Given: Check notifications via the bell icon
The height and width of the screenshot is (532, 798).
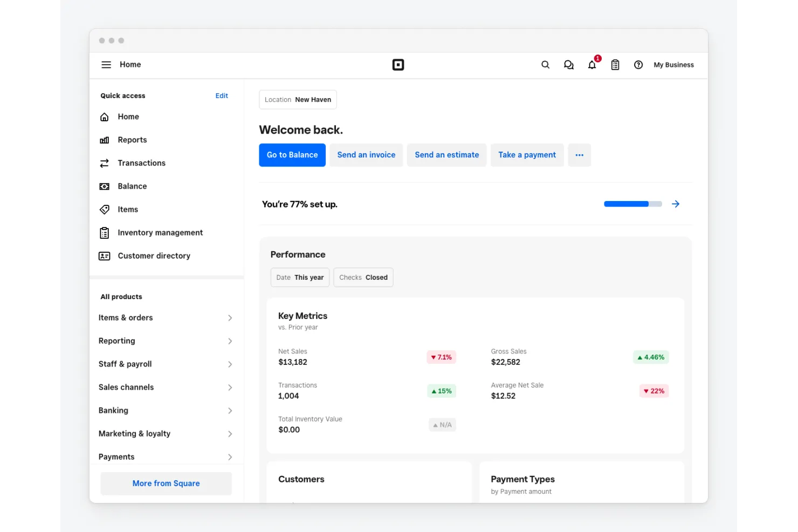Looking at the screenshot, I should pyautogui.click(x=591, y=65).
